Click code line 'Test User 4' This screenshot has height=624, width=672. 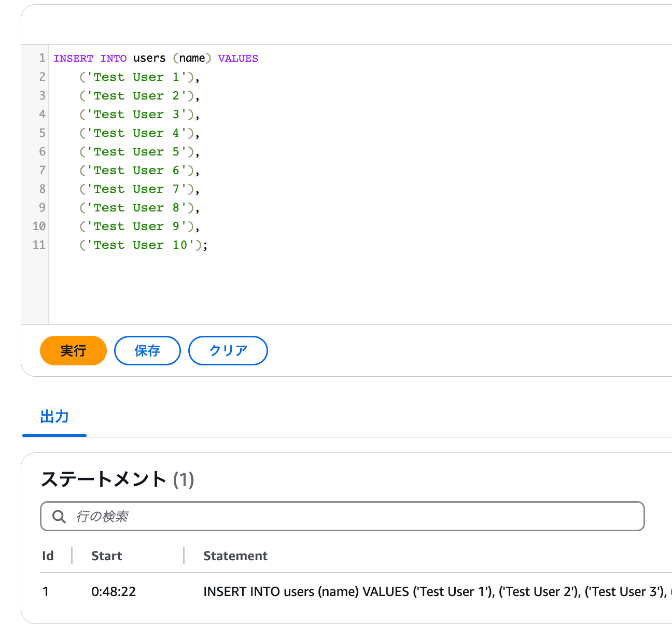click(x=139, y=133)
